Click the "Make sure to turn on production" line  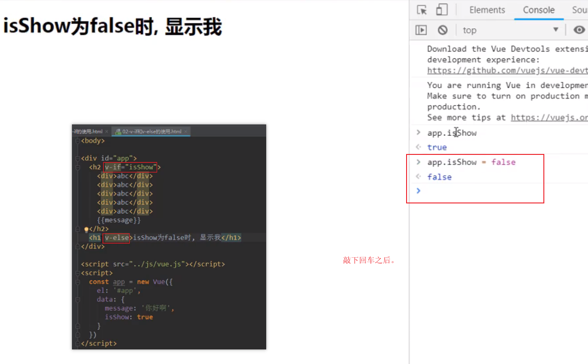click(x=508, y=96)
